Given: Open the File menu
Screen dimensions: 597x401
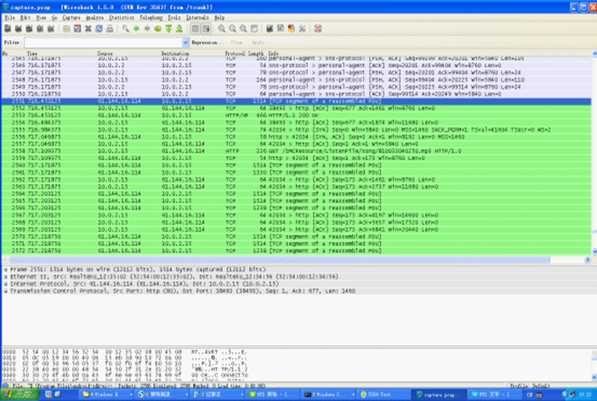Looking at the screenshot, I should point(9,18).
